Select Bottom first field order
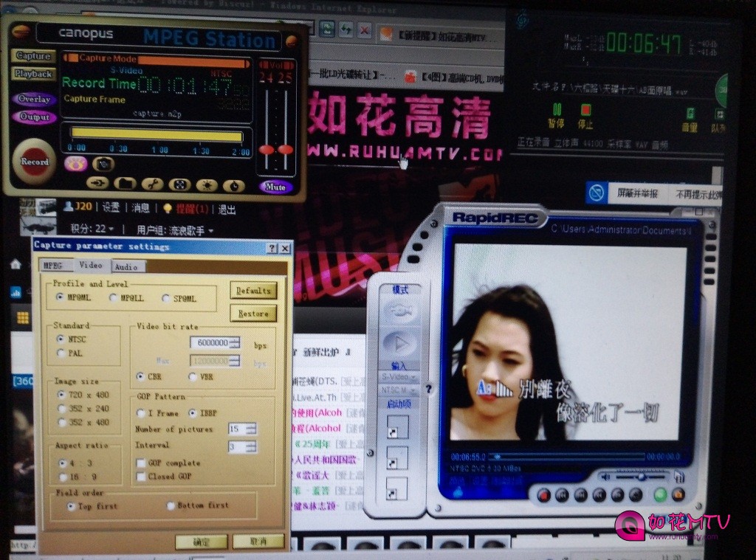Screen dimensions: 756x560 (x=171, y=505)
